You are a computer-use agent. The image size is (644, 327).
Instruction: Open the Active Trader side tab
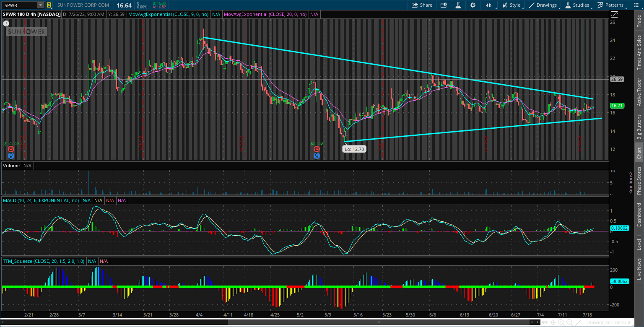coord(639,92)
